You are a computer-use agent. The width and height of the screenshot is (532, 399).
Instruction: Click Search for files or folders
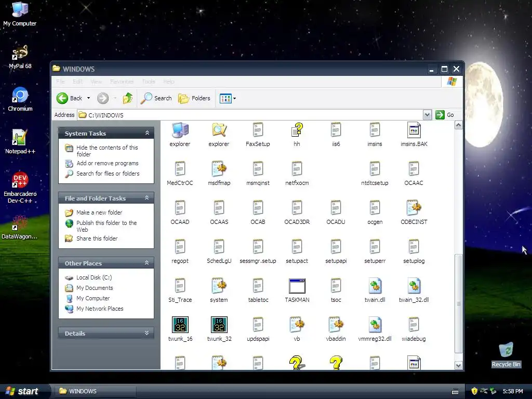pyautogui.click(x=108, y=174)
